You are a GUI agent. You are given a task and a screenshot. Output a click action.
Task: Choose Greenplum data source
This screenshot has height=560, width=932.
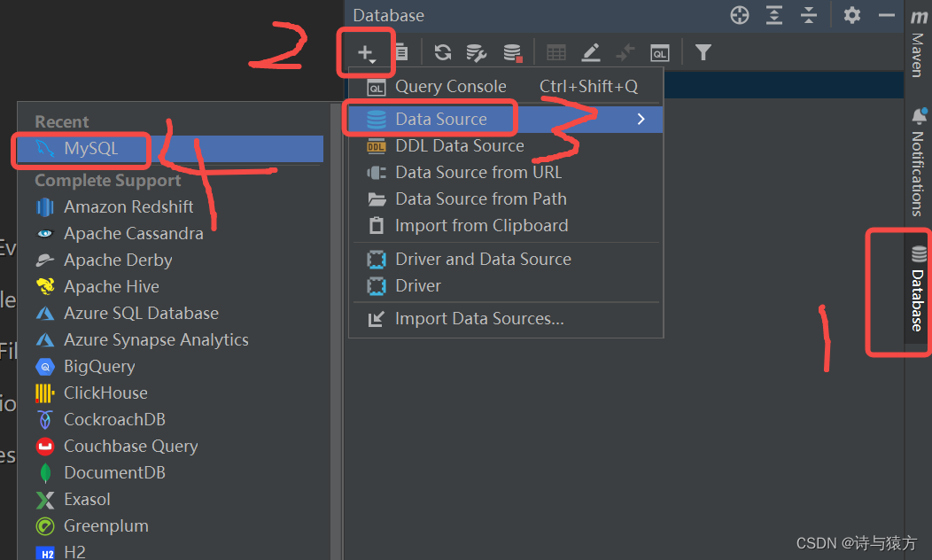coord(171,526)
